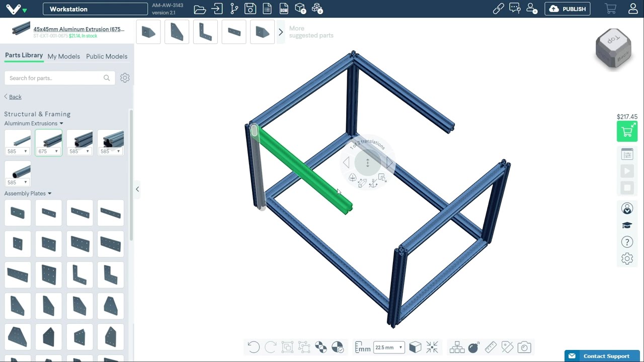Switch to My Models tab
Image resolution: width=644 pixels, height=362 pixels.
(x=63, y=56)
